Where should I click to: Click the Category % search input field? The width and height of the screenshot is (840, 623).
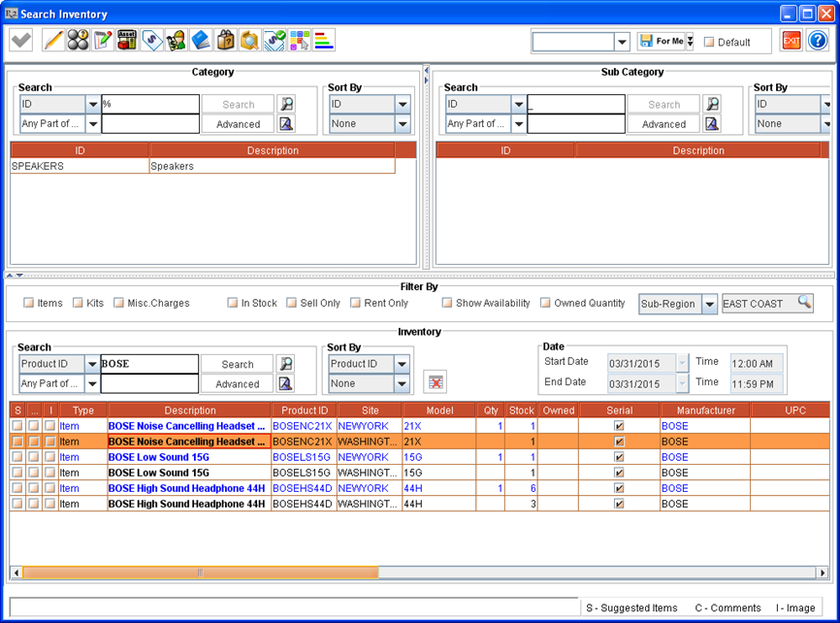[150, 104]
